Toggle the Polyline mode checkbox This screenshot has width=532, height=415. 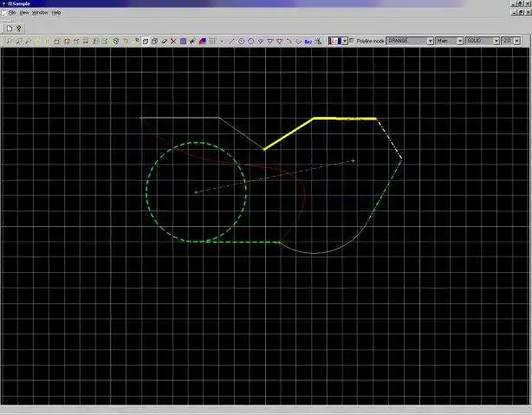point(352,41)
